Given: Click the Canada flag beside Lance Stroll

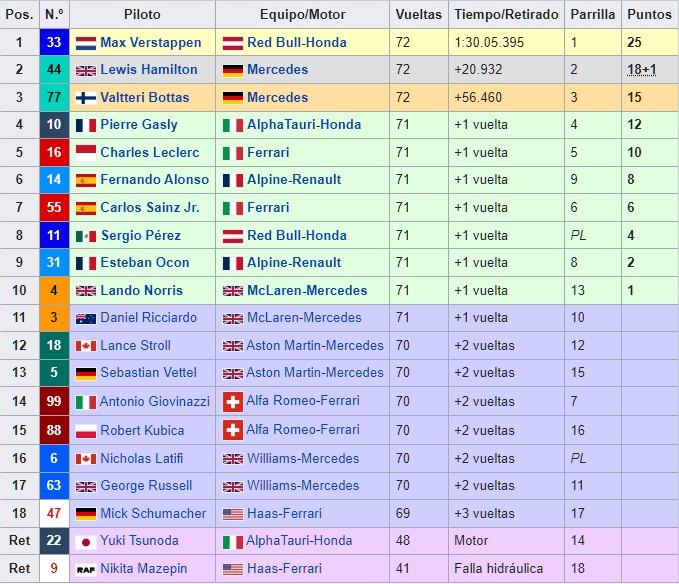Looking at the screenshot, I should point(86,346).
